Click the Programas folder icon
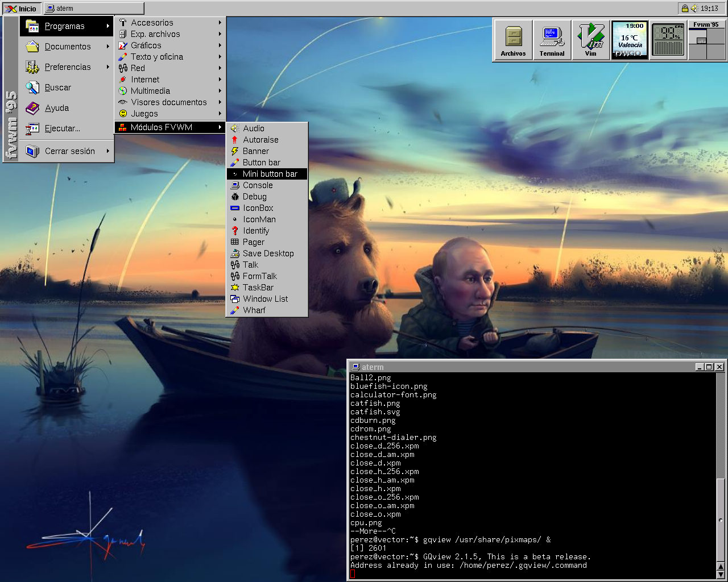Screen dimensions: 728x582 click(32, 26)
